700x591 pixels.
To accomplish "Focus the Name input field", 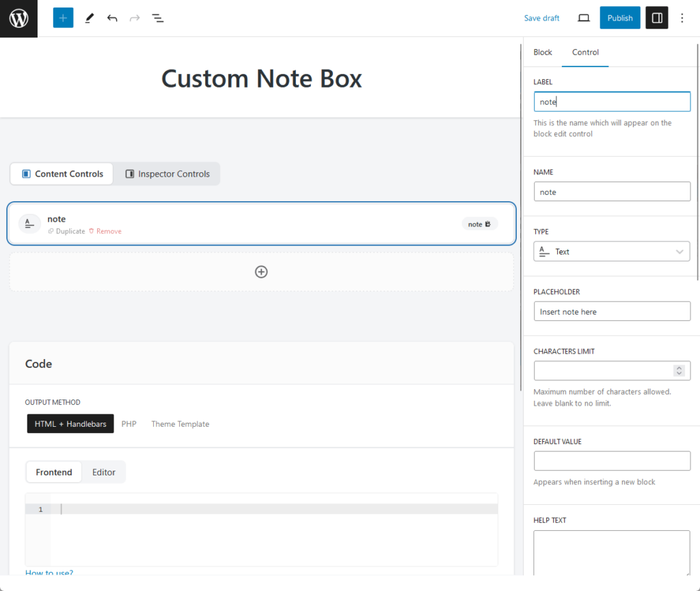I will (x=612, y=192).
